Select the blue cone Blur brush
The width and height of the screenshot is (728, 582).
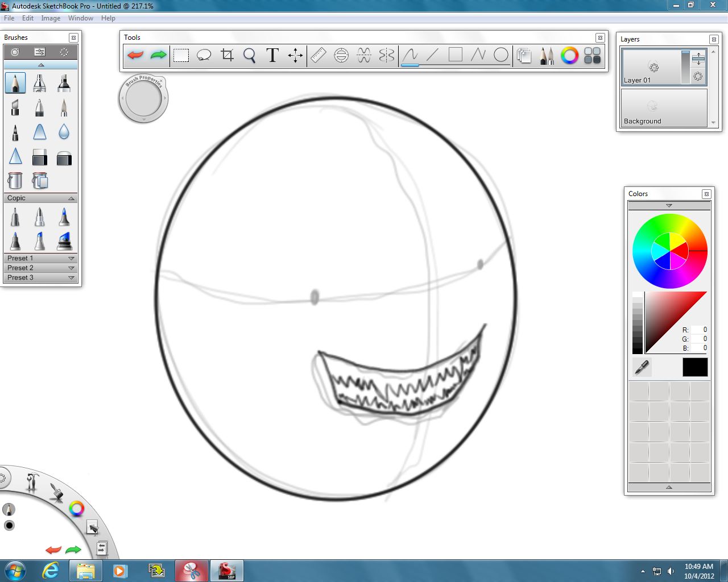click(x=39, y=132)
